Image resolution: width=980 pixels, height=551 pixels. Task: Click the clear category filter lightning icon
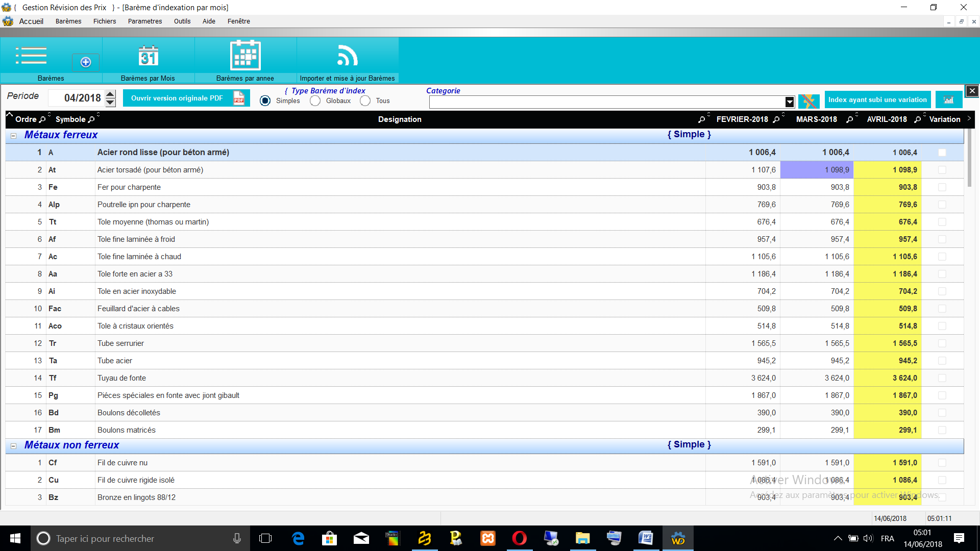(808, 101)
